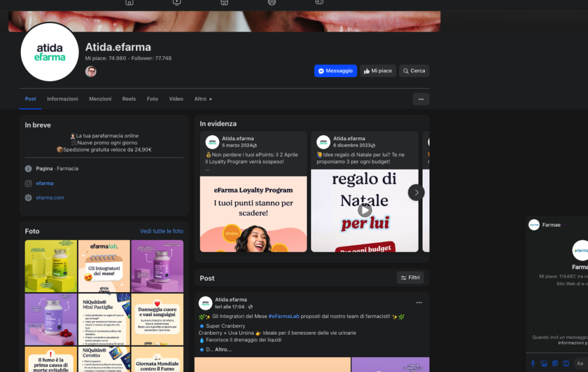The width and height of the screenshot is (588, 372).
Task: Switch to the Menzioni tab
Action: pos(100,99)
